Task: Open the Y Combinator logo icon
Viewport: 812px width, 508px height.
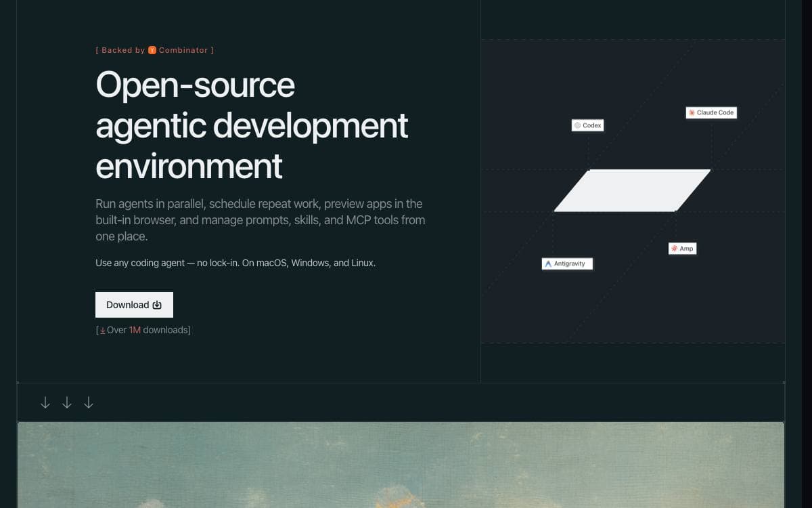Action: tap(152, 50)
